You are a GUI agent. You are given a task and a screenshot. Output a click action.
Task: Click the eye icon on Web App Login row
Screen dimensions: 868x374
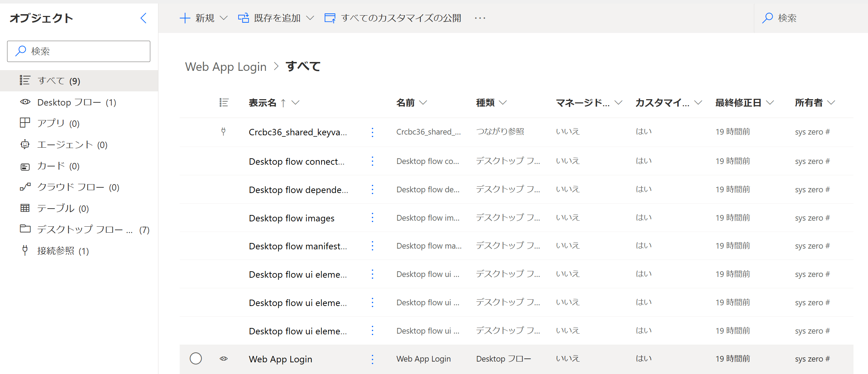[224, 359]
